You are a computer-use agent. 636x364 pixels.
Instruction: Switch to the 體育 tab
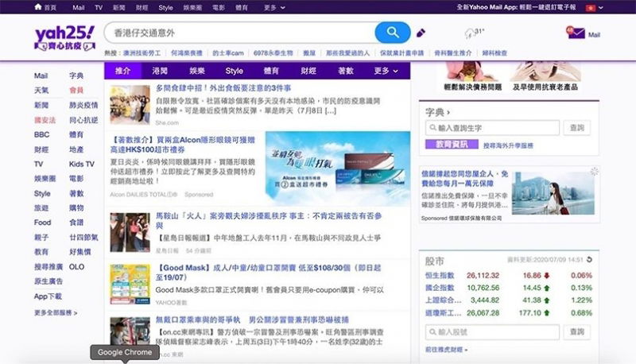point(271,71)
